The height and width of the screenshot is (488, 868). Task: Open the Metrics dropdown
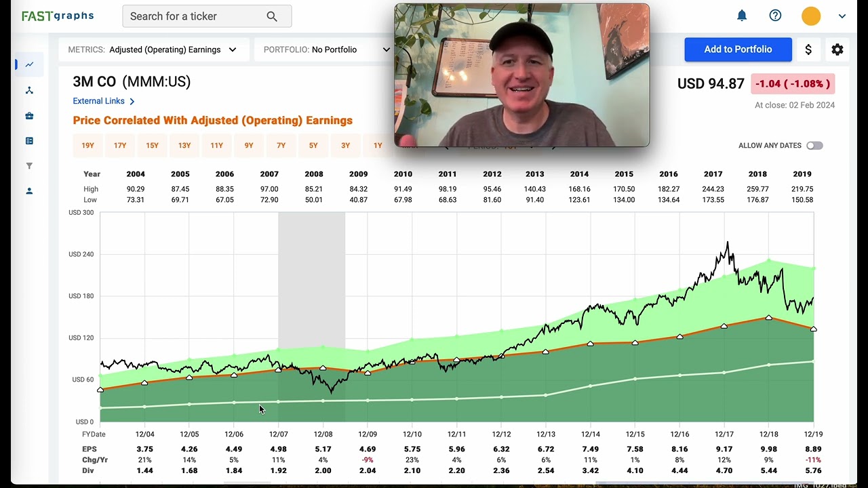tap(153, 49)
